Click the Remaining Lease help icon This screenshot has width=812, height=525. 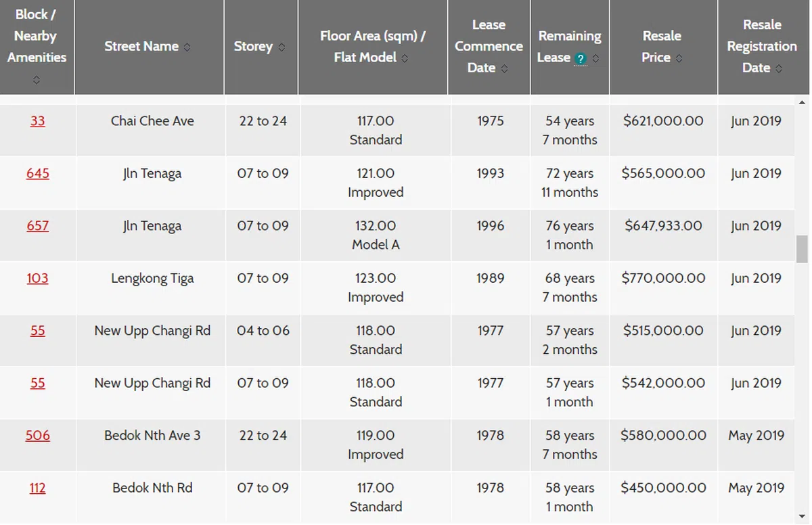click(x=580, y=59)
